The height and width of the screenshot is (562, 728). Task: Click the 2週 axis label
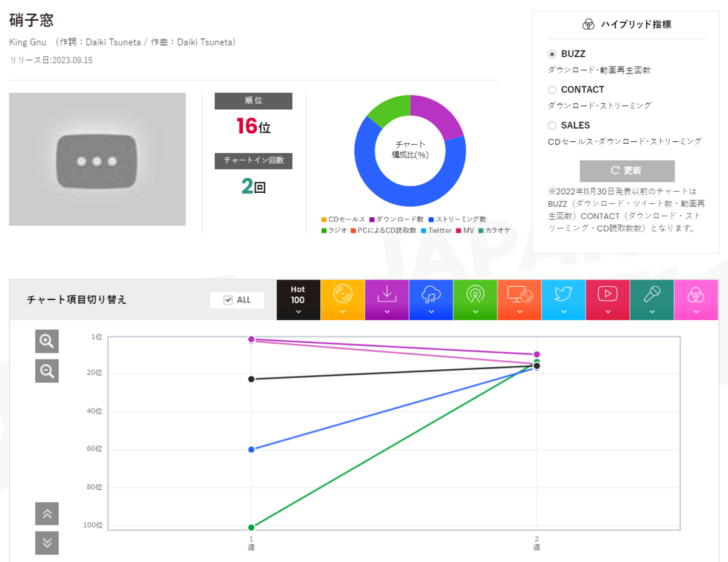pos(537,543)
